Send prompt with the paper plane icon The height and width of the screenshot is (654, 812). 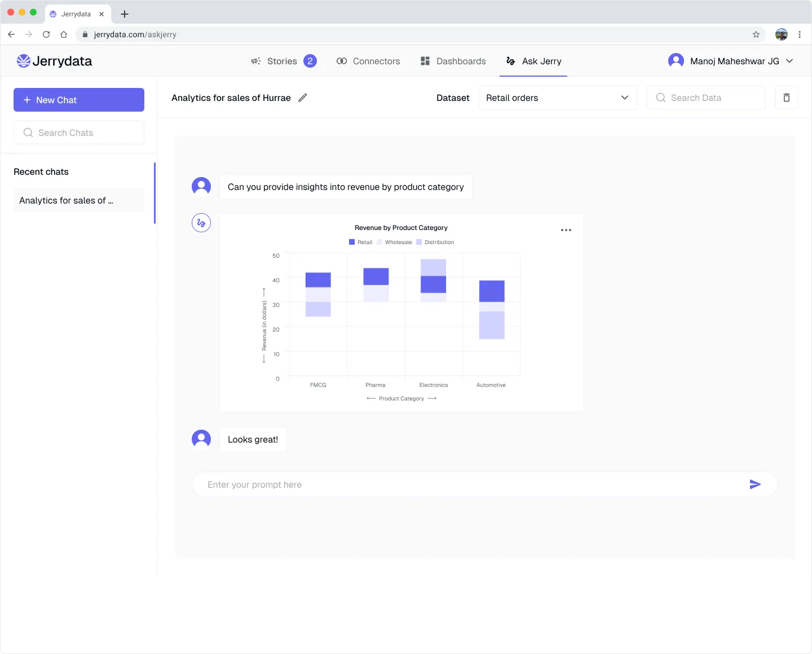(755, 484)
